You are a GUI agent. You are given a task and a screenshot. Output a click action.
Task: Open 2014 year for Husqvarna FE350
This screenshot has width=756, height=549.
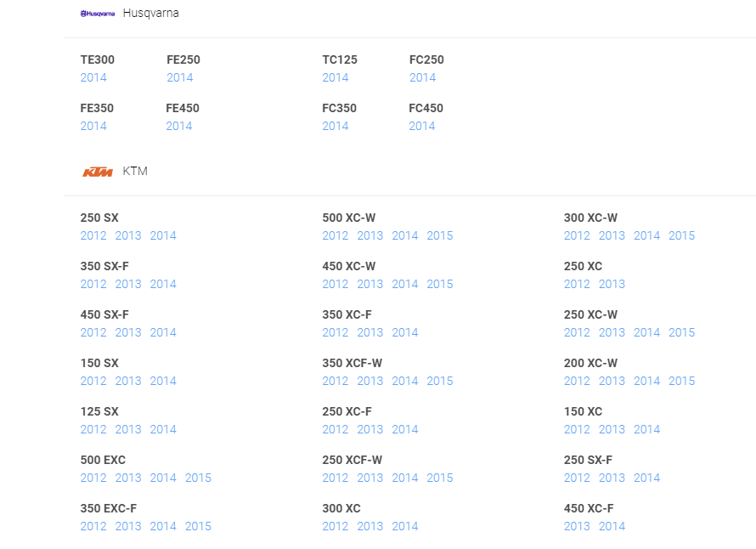point(93,126)
